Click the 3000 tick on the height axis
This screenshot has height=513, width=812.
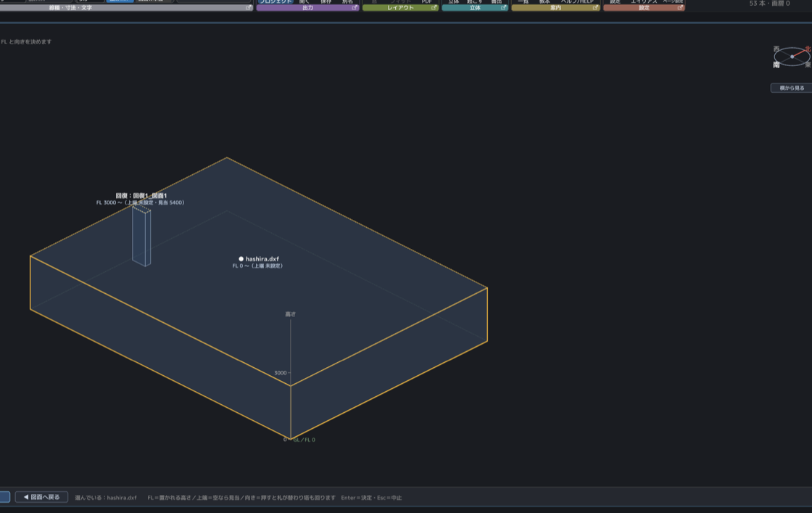point(280,372)
